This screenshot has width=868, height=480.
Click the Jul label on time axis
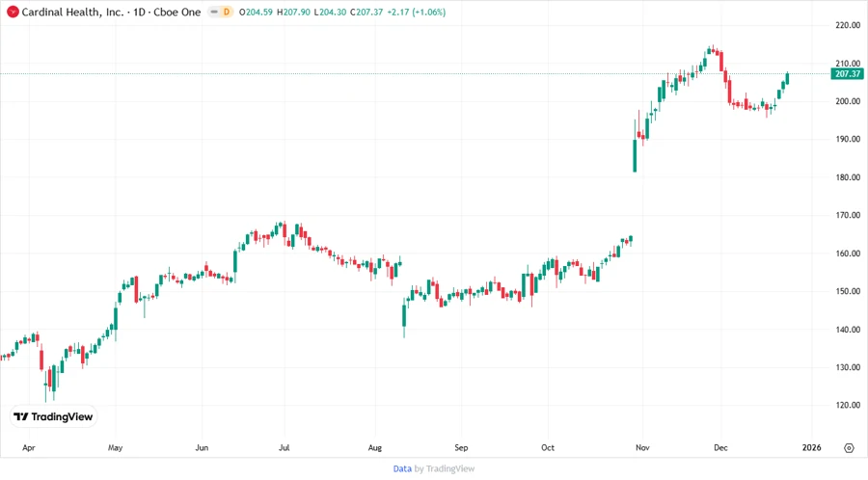point(284,448)
